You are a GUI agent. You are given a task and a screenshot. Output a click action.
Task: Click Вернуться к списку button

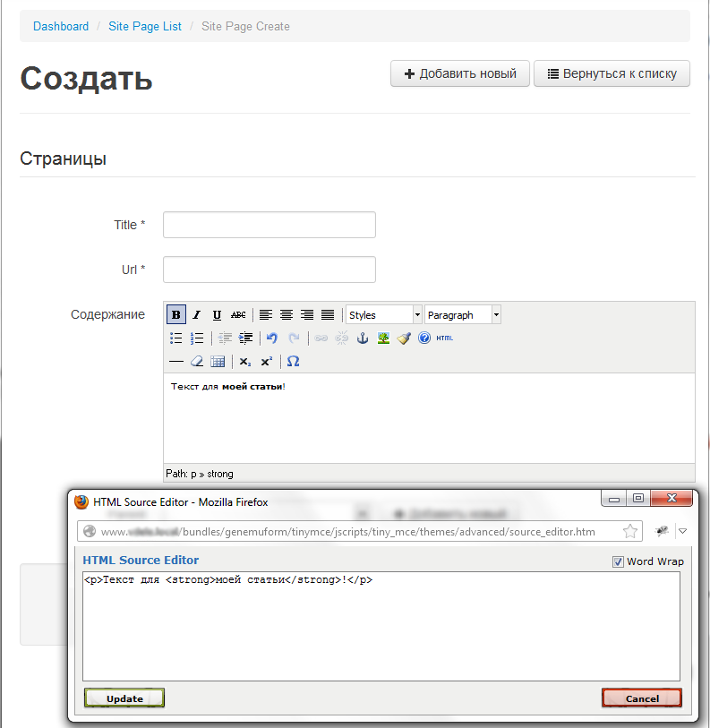(612, 73)
